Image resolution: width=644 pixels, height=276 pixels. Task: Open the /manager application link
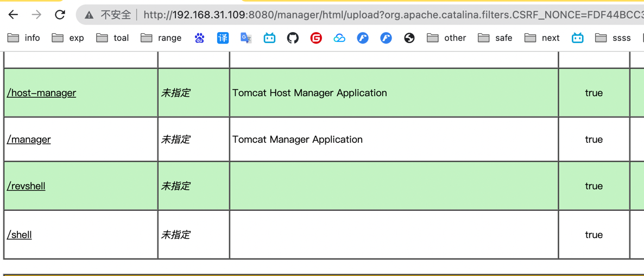coord(29,140)
